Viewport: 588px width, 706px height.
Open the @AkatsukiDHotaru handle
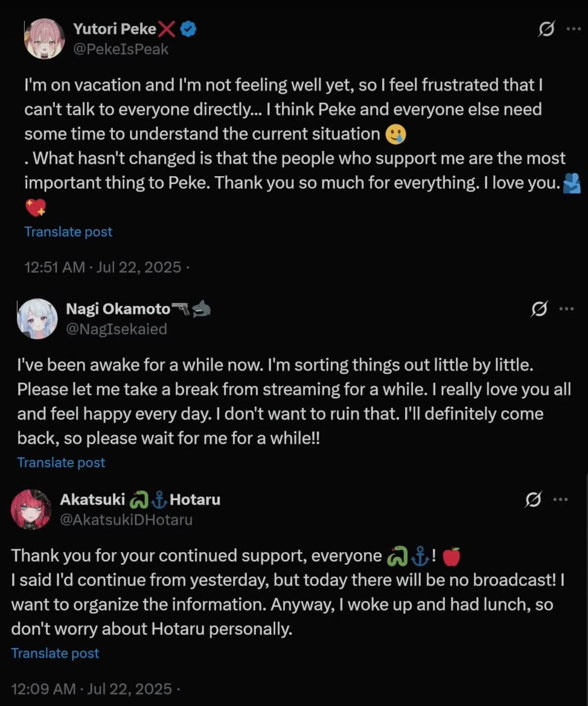(126, 520)
